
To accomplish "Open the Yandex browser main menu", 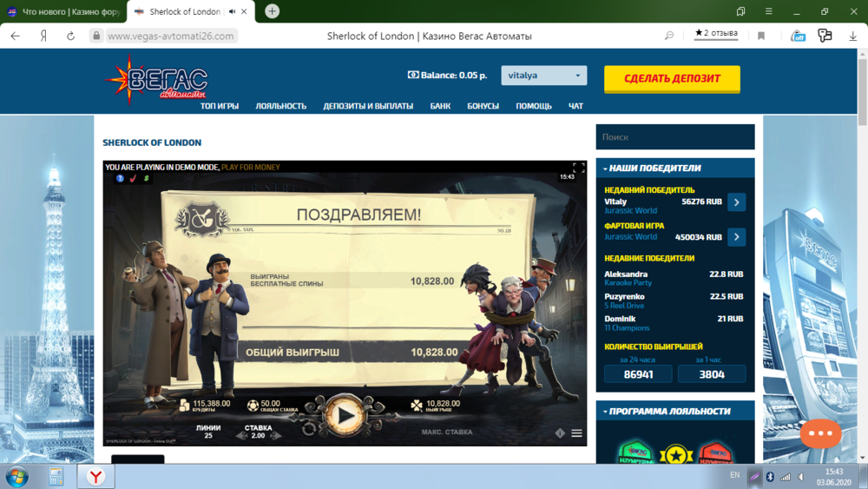I will pyautogui.click(x=769, y=11).
